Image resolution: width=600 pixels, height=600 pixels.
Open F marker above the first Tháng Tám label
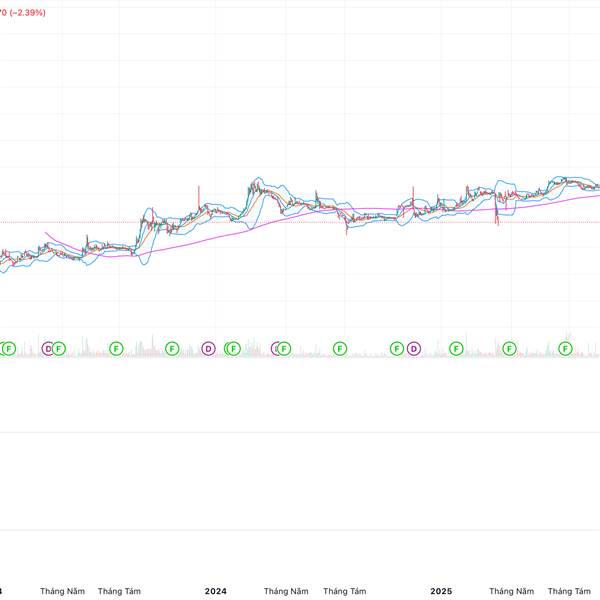click(x=115, y=348)
